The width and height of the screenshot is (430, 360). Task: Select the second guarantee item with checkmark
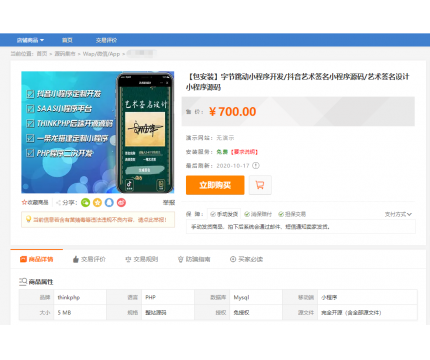click(x=258, y=214)
